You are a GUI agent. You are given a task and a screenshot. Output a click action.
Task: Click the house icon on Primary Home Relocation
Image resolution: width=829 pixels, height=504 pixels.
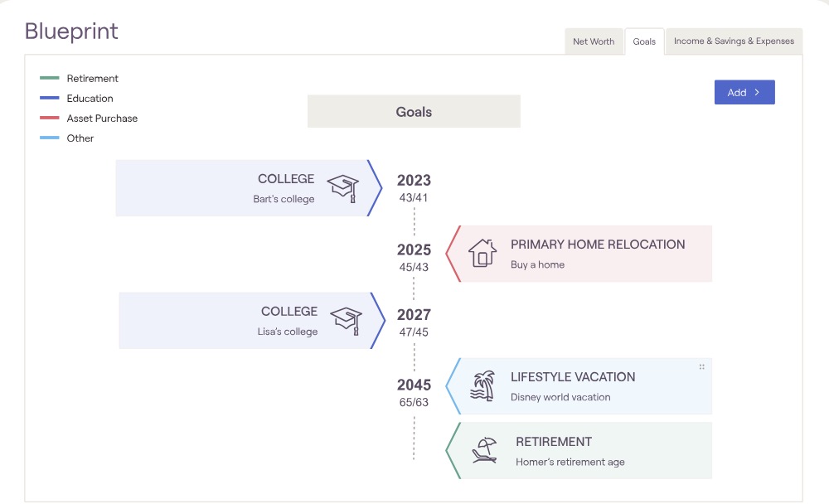pos(482,253)
